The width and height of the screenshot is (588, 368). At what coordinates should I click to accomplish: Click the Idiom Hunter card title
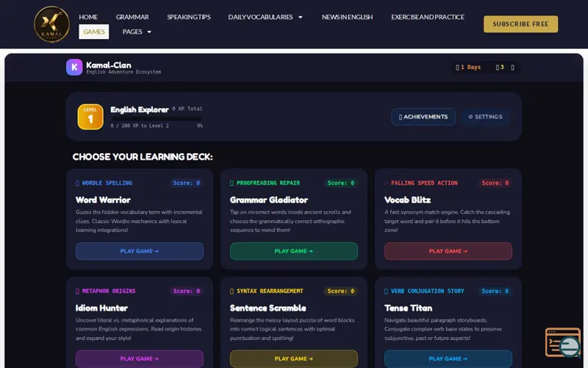(x=101, y=308)
